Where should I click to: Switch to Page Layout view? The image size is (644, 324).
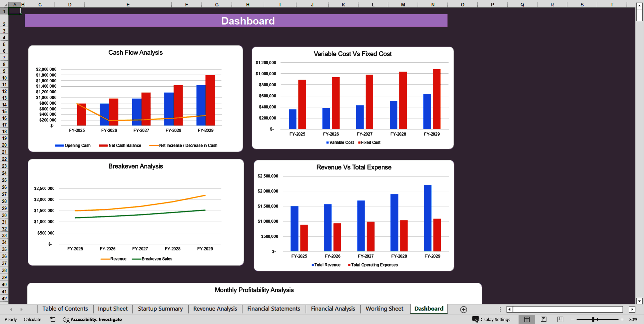tap(543, 319)
